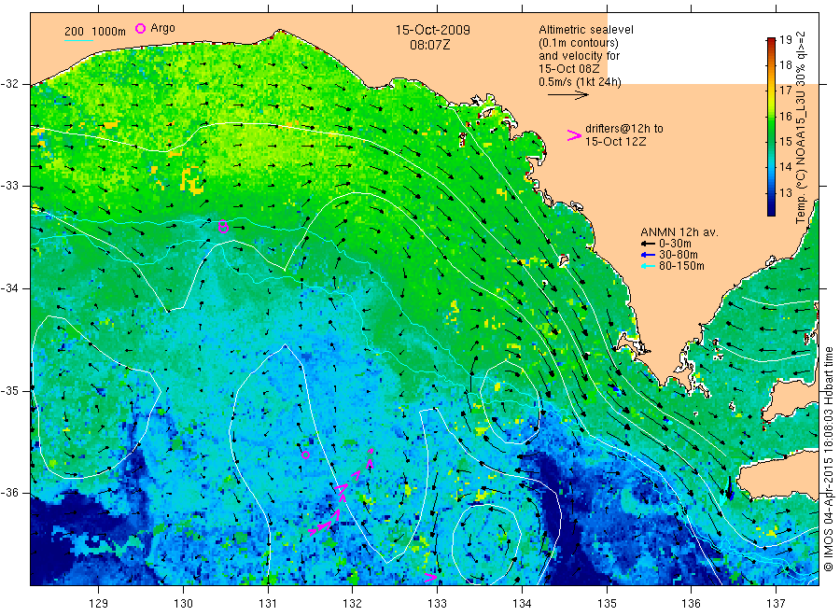Click the 16 label on temperature scale
Screen dimensions: 840x616
[785, 117]
